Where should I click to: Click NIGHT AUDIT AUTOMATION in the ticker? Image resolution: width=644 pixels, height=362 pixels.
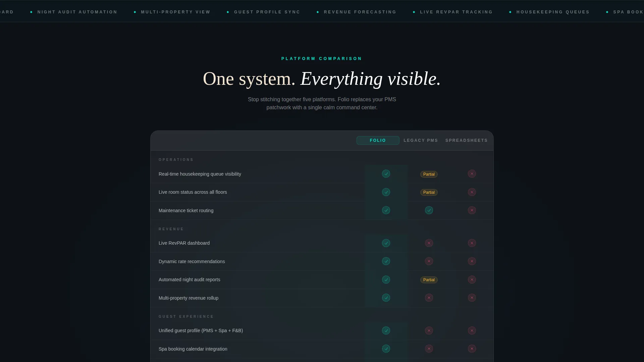[x=77, y=12]
